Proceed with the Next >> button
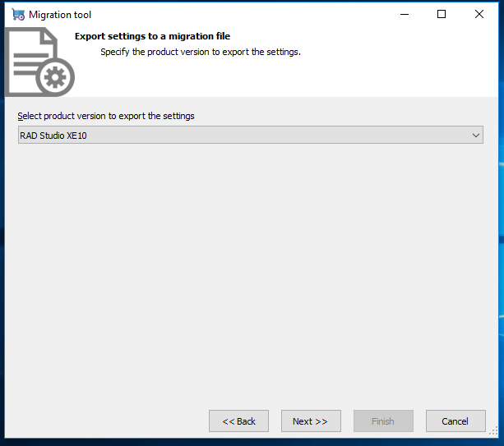Image resolution: width=504 pixels, height=446 pixels. (311, 421)
